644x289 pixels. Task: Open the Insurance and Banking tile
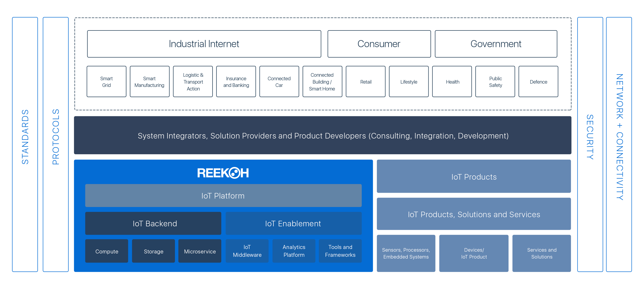pyautogui.click(x=236, y=82)
